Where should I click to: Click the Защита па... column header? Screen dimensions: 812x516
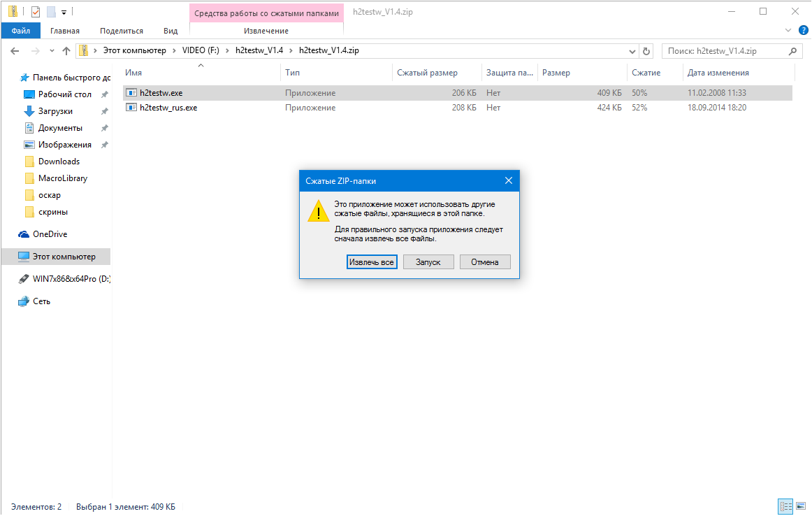click(x=509, y=73)
